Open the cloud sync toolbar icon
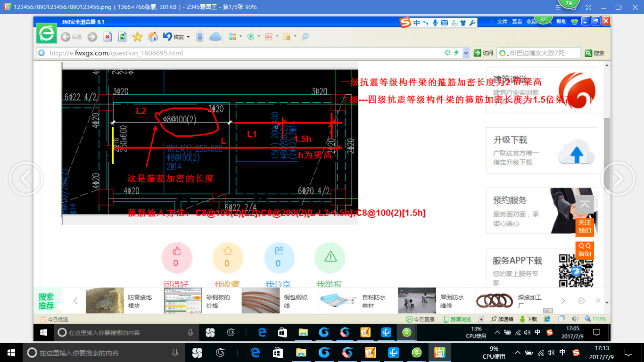 click(215, 37)
